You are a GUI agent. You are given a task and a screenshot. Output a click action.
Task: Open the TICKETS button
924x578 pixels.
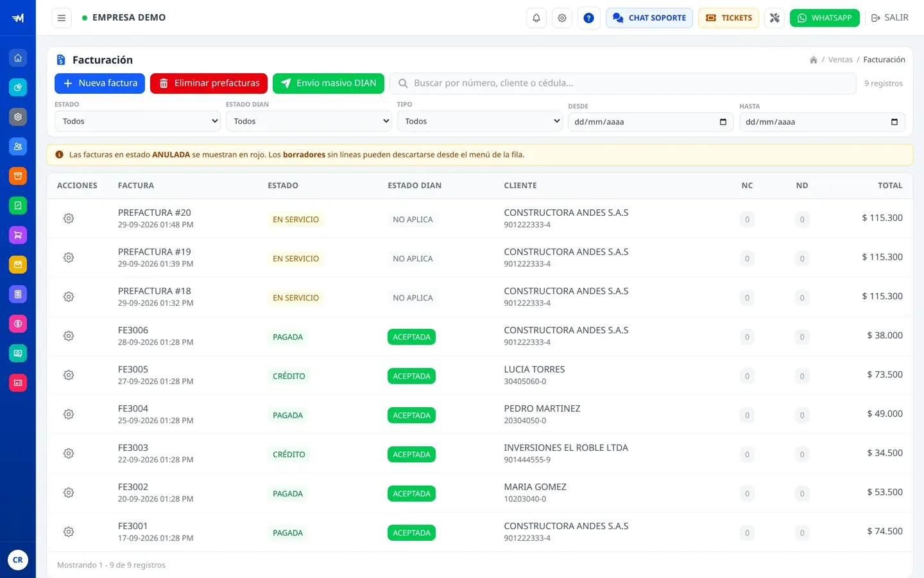click(x=729, y=18)
